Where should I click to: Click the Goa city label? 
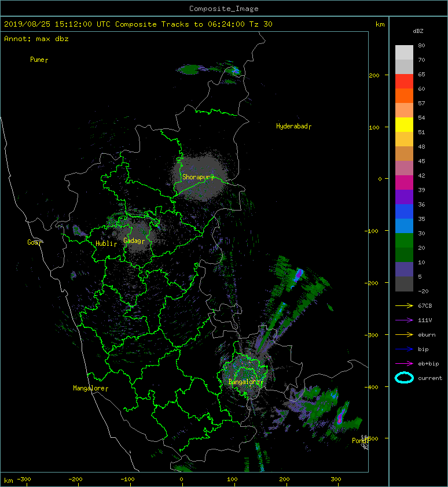33,242
